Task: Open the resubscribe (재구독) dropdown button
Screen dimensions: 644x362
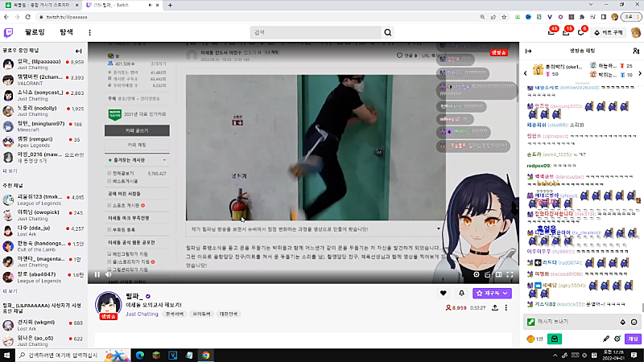Action: tap(492, 293)
